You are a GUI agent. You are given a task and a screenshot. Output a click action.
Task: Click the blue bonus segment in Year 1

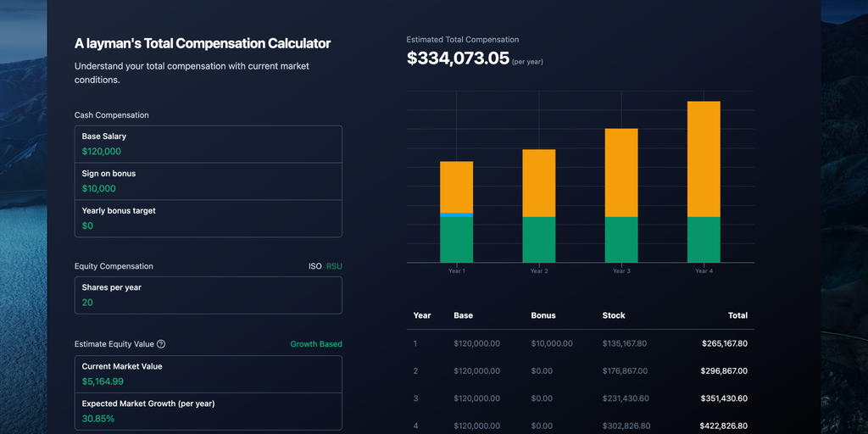[x=456, y=214]
